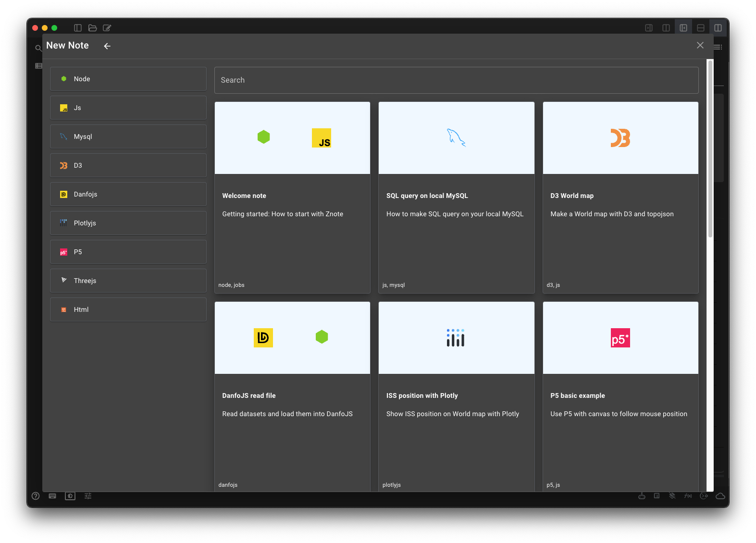
Task: Open the SQL query on local MySQL card
Action: (x=456, y=197)
